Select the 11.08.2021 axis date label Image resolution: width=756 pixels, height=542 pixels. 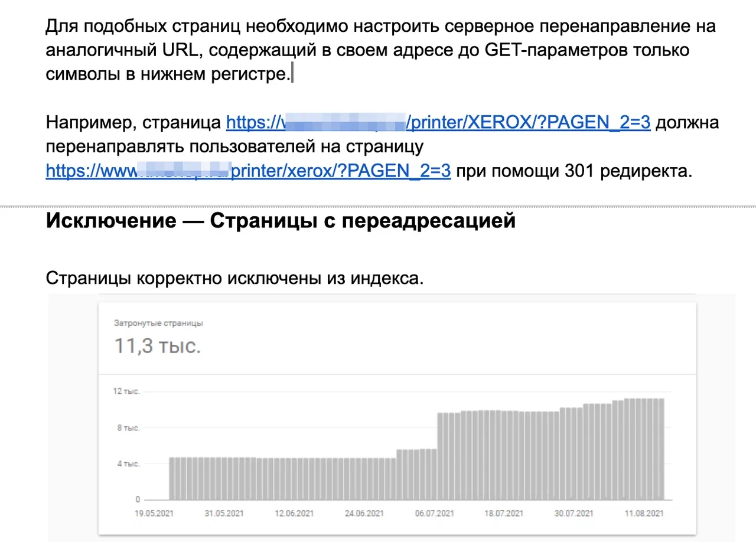pos(643,513)
